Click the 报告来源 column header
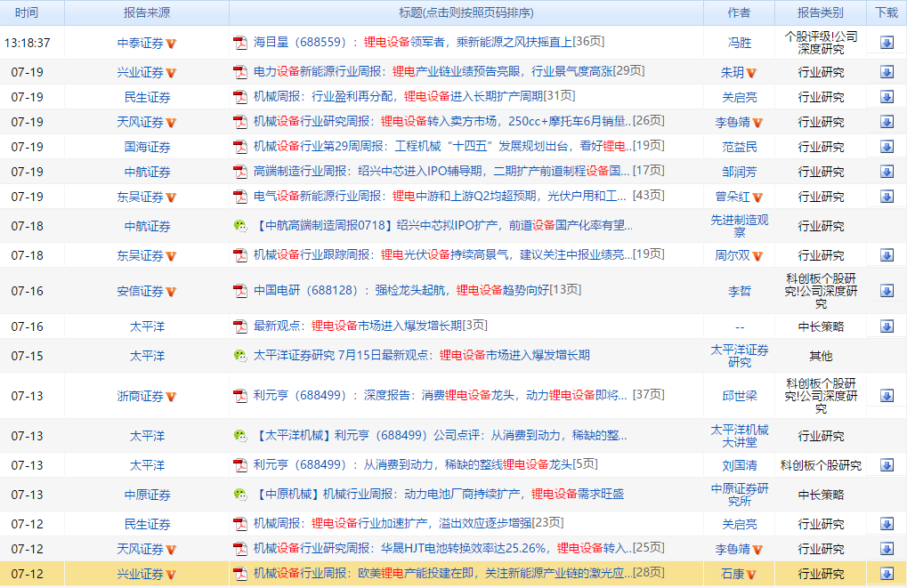This screenshot has height=588, width=907. click(x=147, y=12)
